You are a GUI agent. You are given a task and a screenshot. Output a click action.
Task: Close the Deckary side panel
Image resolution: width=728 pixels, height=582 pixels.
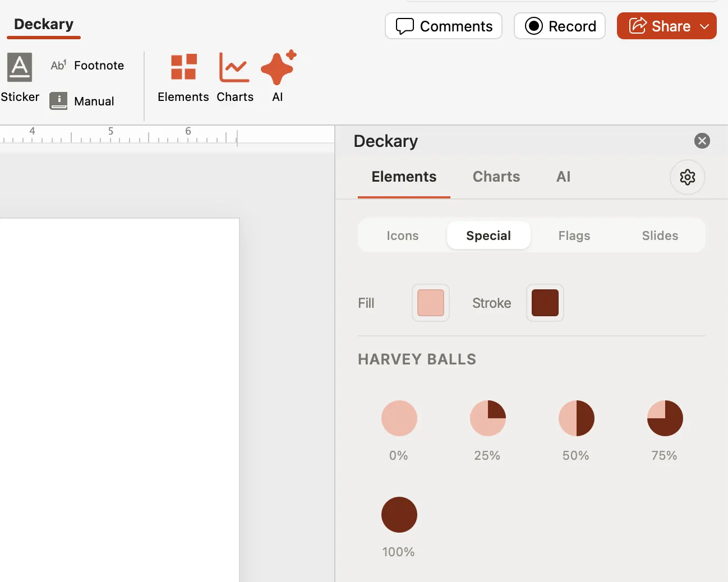click(702, 141)
